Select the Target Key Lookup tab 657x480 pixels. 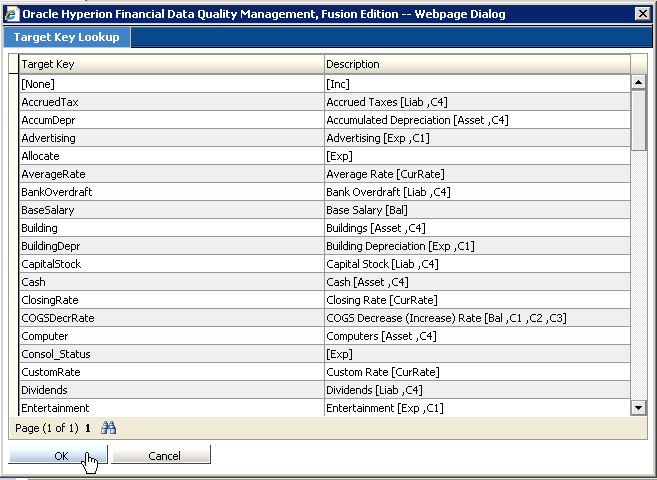point(67,37)
